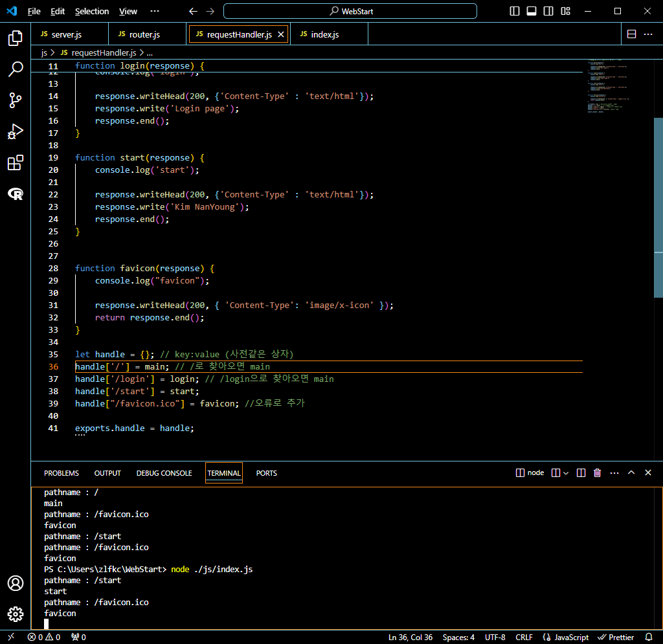
Task: Switch to the PROBLEMS panel tab
Action: 62,473
